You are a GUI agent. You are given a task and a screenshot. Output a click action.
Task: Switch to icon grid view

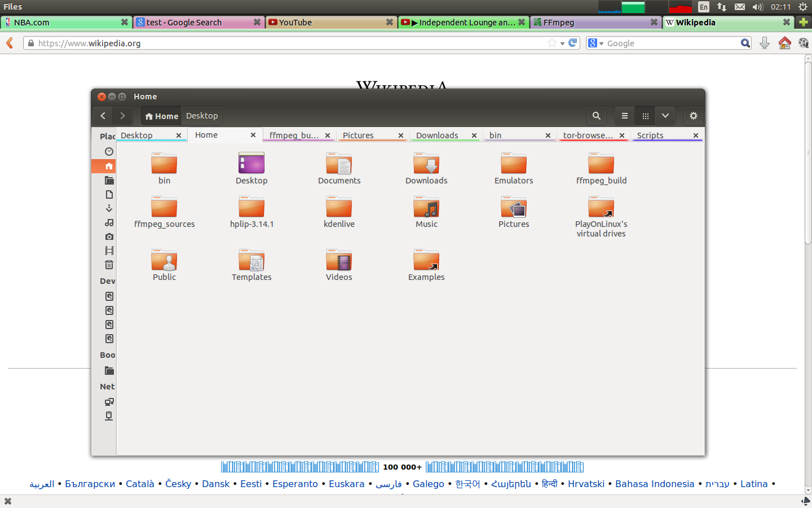point(645,116)
